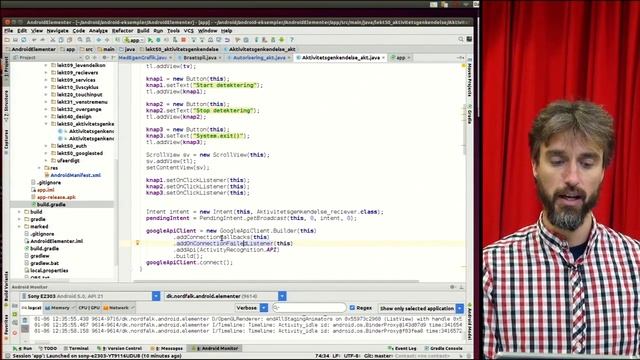The width and height of the screenshot is (640, 360).
Task: Click the Replace toolbar icon
Action: pos(88,40)
